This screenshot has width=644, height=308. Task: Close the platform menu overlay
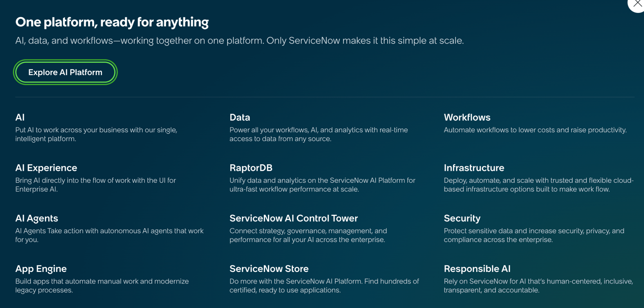637,3
